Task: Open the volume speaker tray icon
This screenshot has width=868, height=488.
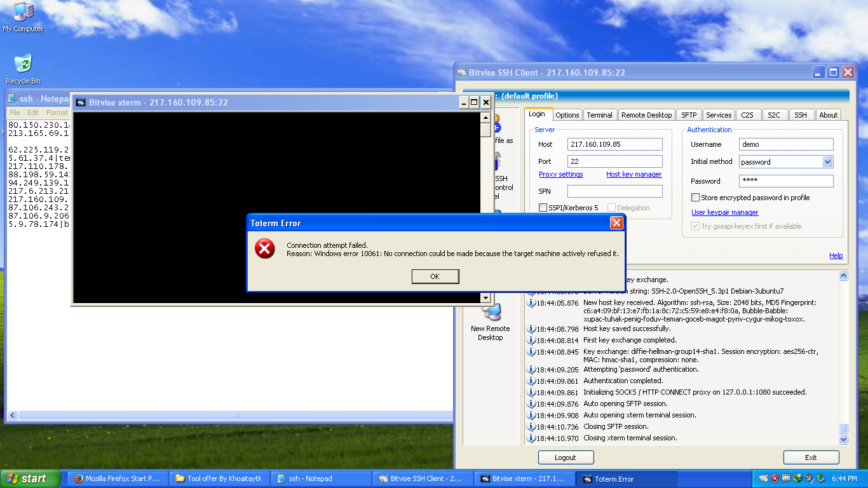Action: point(809,478)
